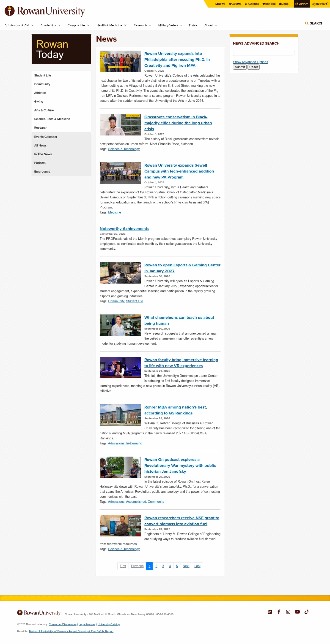Sign in via myRowan link
330x644 pixels.
pyautogui.click(x=320, y=4)
